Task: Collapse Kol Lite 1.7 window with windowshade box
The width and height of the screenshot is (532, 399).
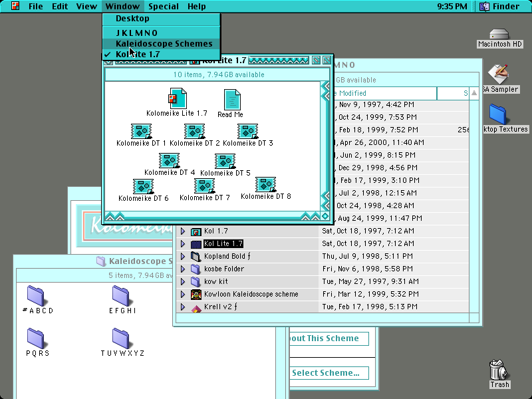Action: [327, 61]
